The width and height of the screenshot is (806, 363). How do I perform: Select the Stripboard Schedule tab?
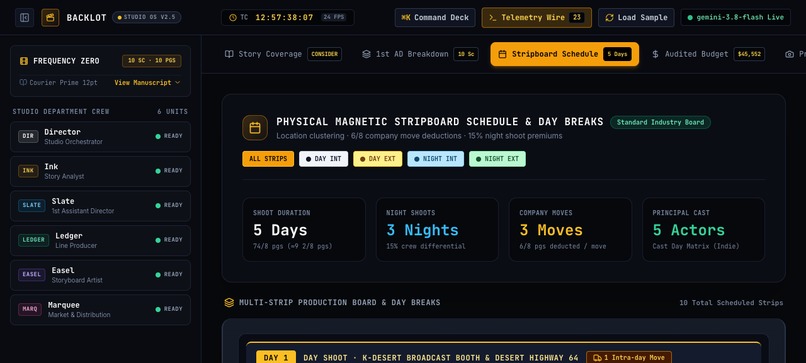click(564, 54)
